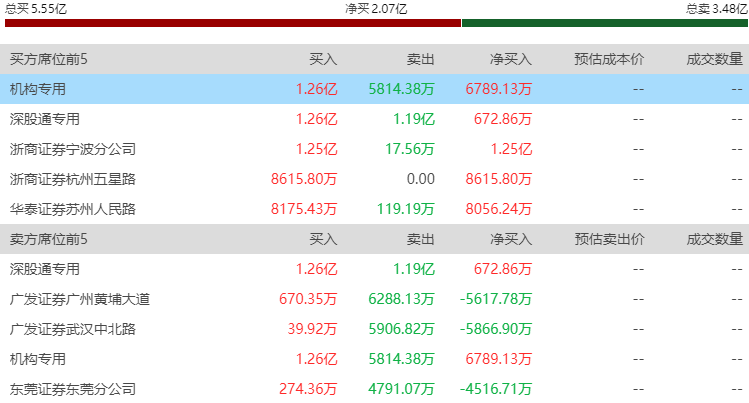Click the green total-sell portion of the bar

click(605, 23)
